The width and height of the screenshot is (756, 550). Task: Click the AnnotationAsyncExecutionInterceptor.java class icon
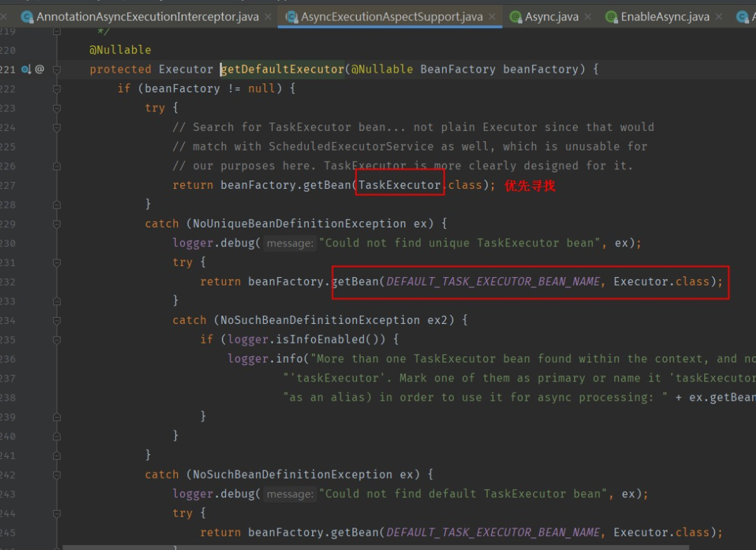[x=27, y=16]
